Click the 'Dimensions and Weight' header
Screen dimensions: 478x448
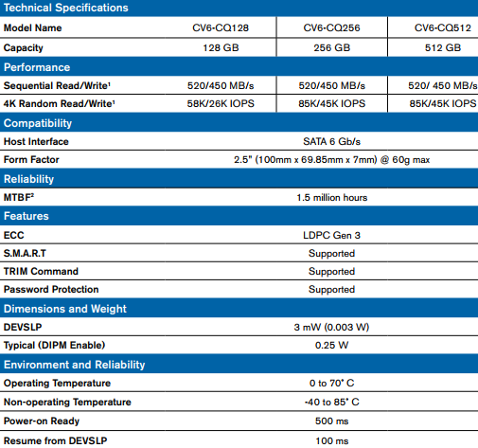coord(65,309)
